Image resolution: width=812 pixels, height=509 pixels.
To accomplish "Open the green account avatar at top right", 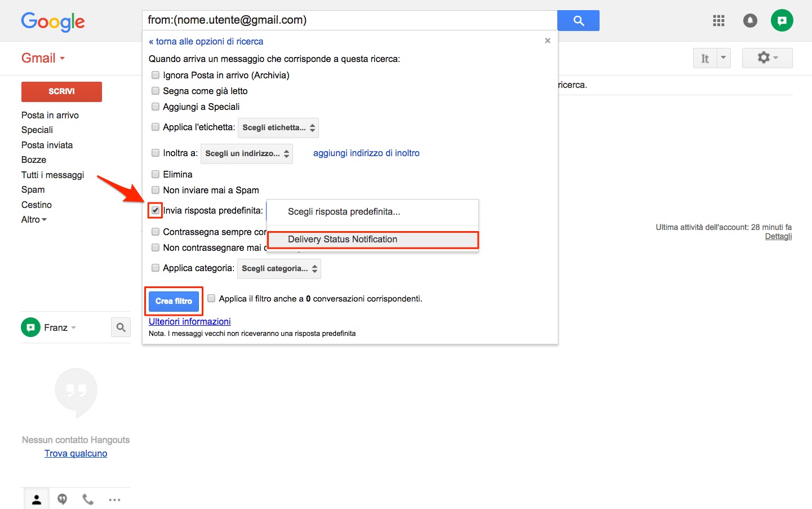I will [782, 20].
